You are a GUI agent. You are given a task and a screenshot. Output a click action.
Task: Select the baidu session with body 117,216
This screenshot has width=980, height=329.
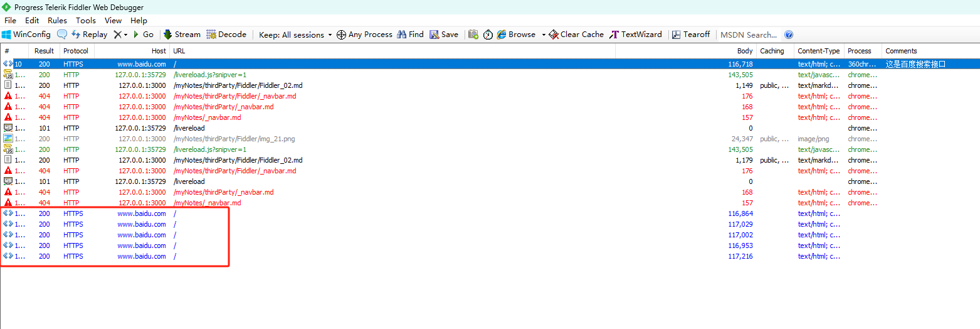click(490, 256)
